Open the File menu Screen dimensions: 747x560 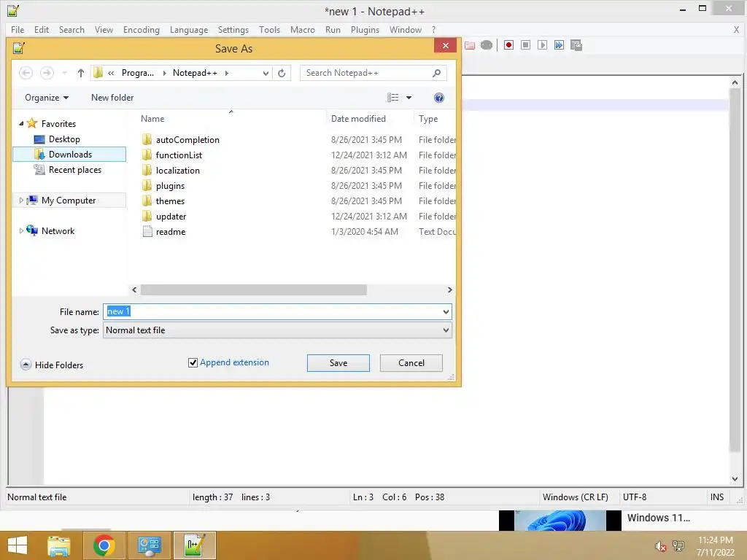click(x=18, y=29)
